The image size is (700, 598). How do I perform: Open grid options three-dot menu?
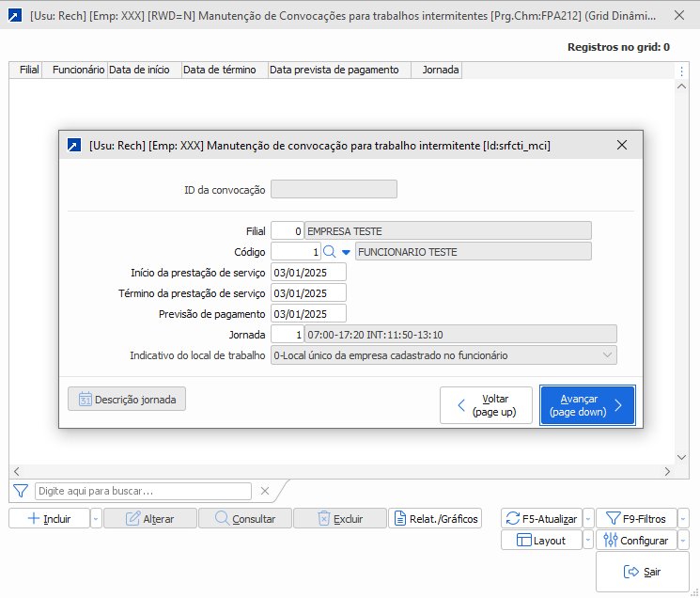[682, 71]
